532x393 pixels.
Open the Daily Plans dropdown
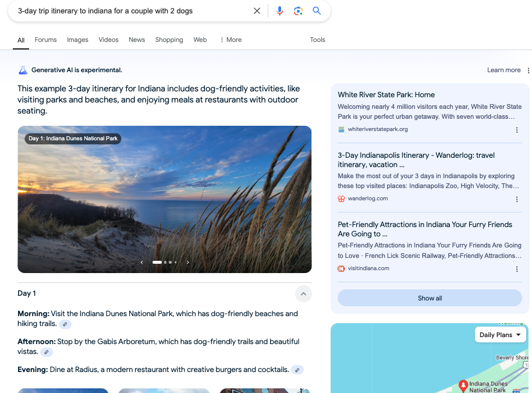point(500,335)
